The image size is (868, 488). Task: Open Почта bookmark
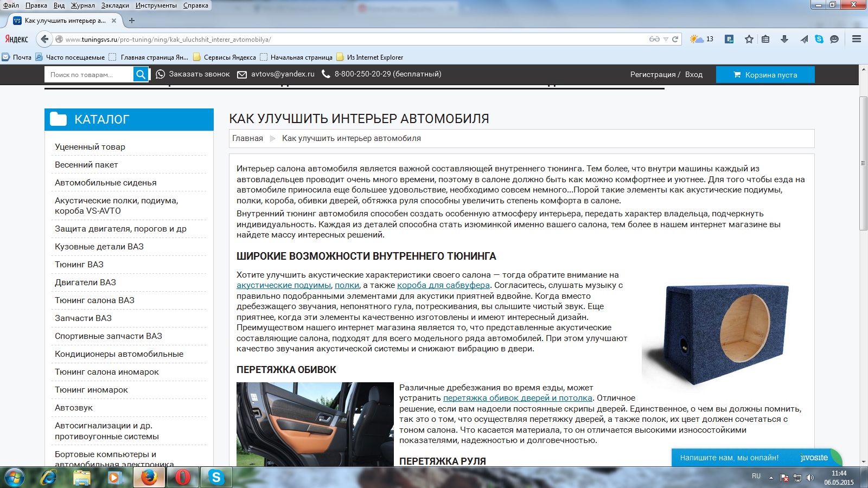click(17, 57)
